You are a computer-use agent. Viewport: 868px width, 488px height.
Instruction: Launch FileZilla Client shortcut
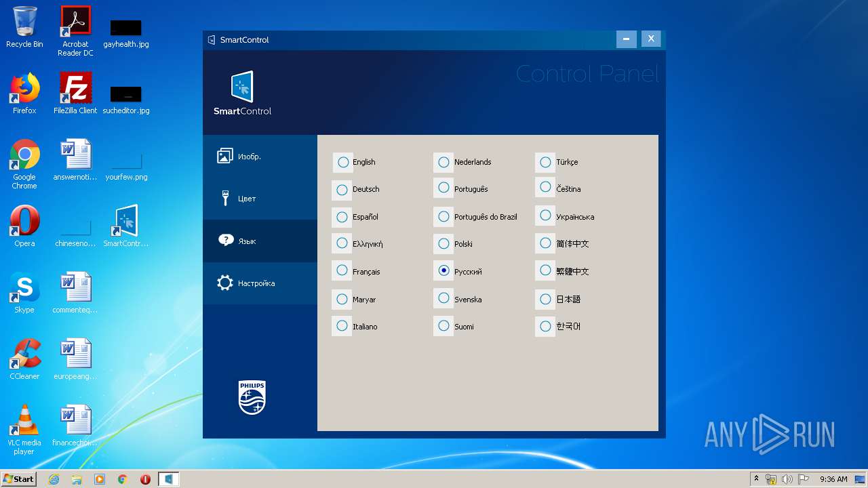75,94
